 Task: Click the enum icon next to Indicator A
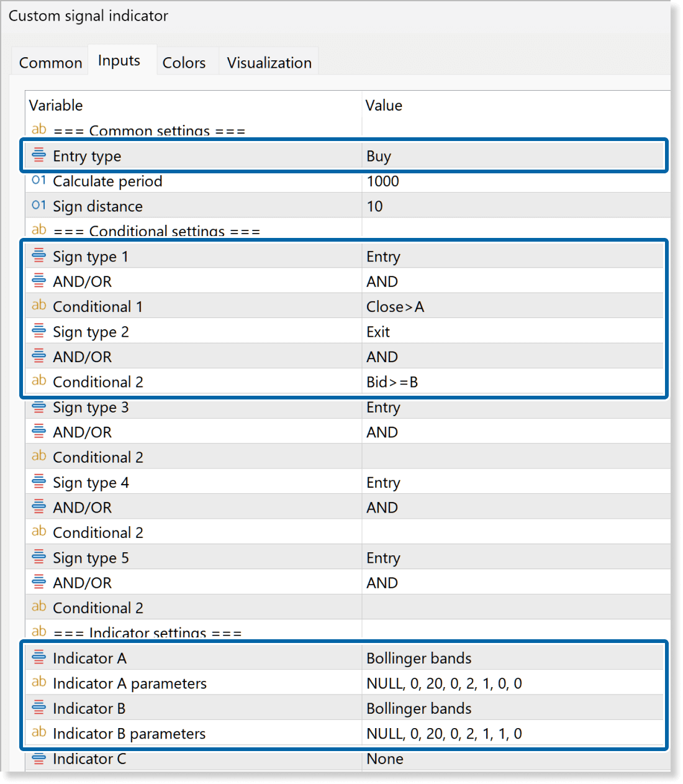38,657
